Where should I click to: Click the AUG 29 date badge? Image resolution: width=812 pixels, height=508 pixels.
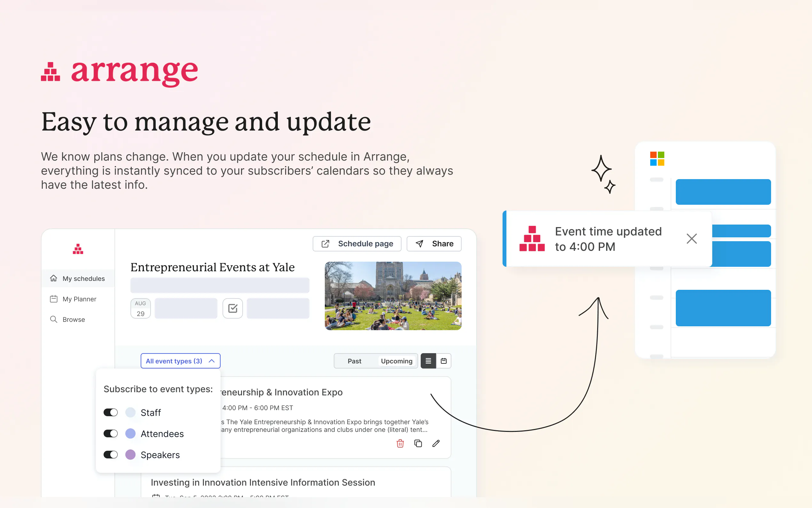tap(140, 308)
